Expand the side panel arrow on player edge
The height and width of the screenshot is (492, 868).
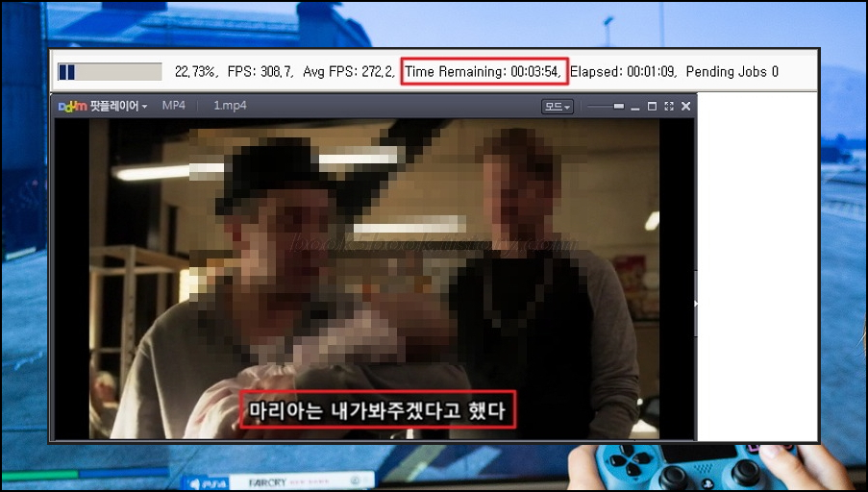[696, 304]
